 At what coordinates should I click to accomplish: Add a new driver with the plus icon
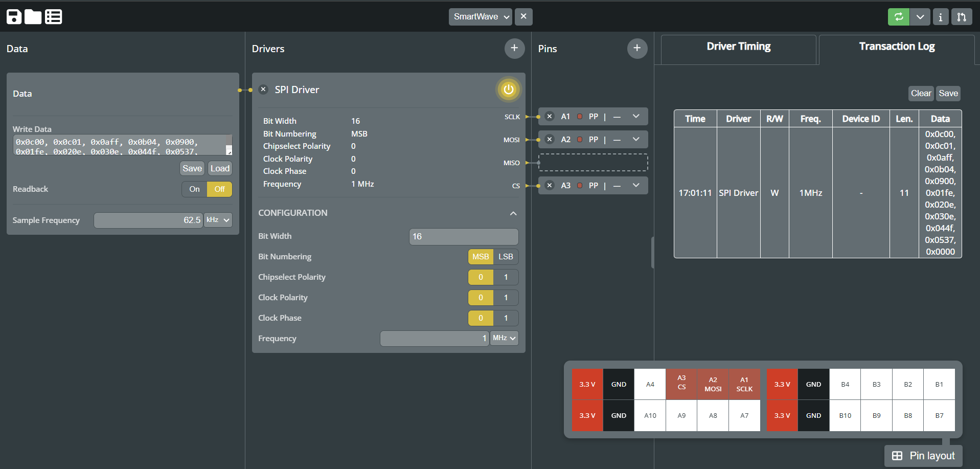click(x=514, y=48)
